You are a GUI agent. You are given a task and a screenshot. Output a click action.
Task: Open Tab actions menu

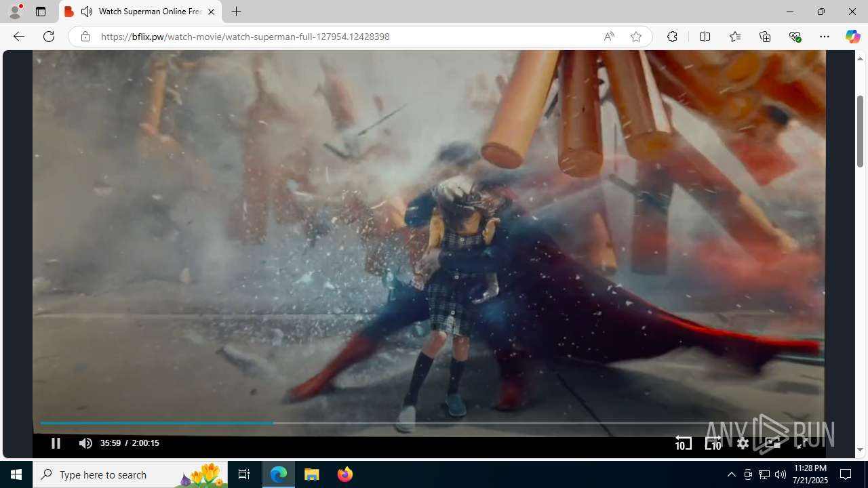click(41, 12)
